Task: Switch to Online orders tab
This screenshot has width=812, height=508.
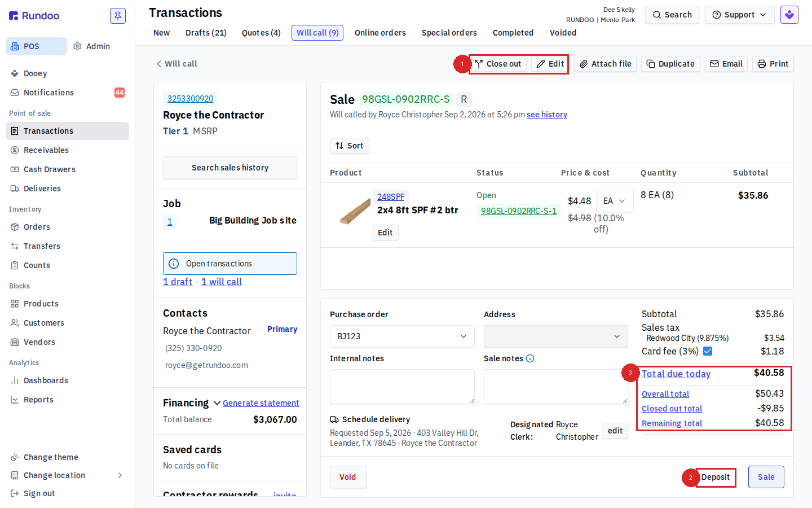Action: [x=380, y=33]
